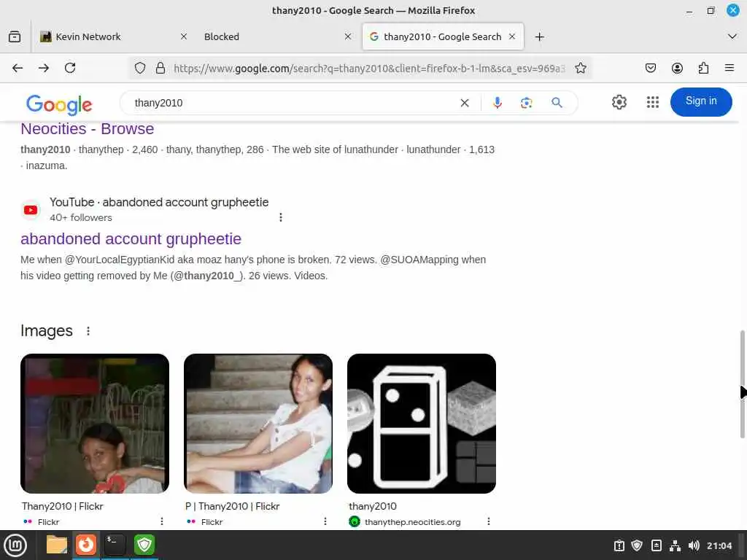Open update manager shield tray icon
Viewport: 747px width, 560px height.
637,545
